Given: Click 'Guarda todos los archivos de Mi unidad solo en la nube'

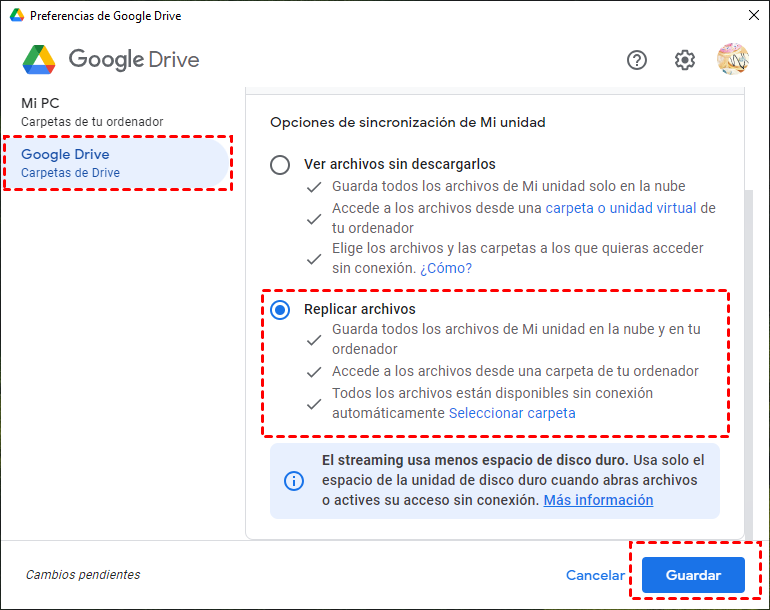Looking at the screenshot, I should tap(508, 186).
